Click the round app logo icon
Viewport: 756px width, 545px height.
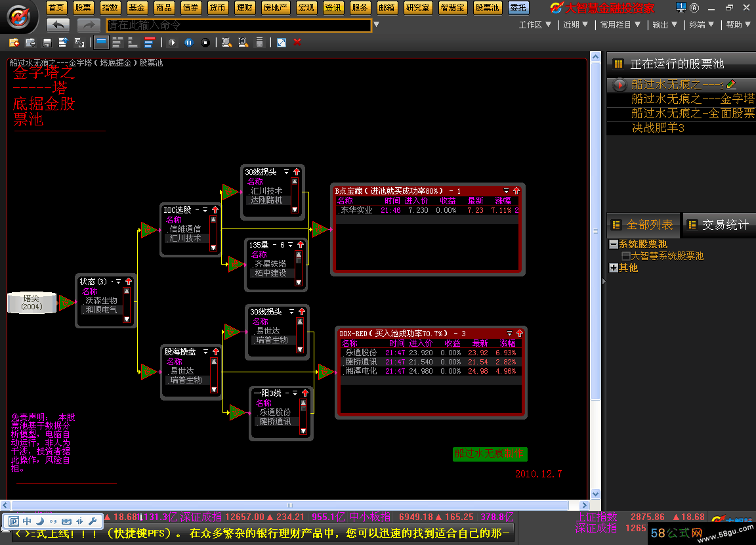click(19, 16)
